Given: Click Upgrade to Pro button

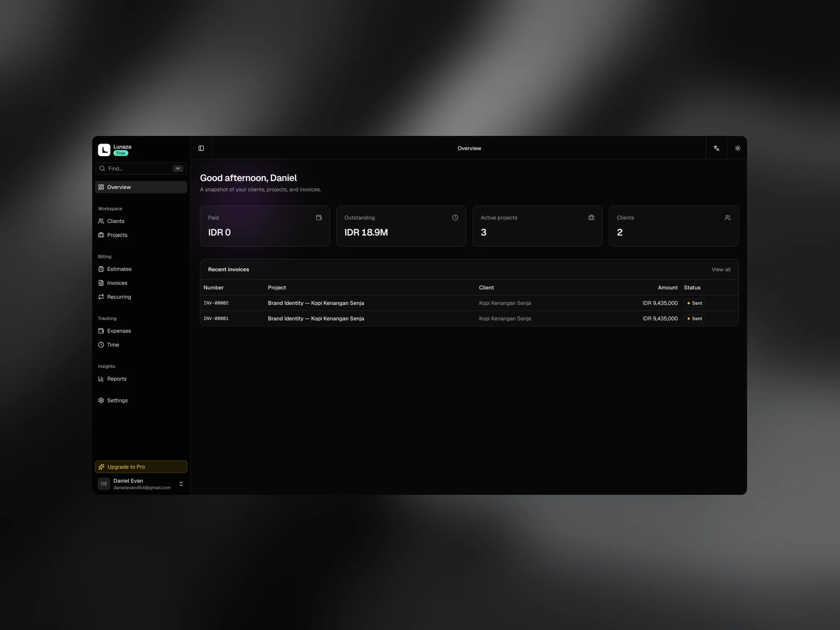Looking at the screenshot, I should (x=141, y=467).
